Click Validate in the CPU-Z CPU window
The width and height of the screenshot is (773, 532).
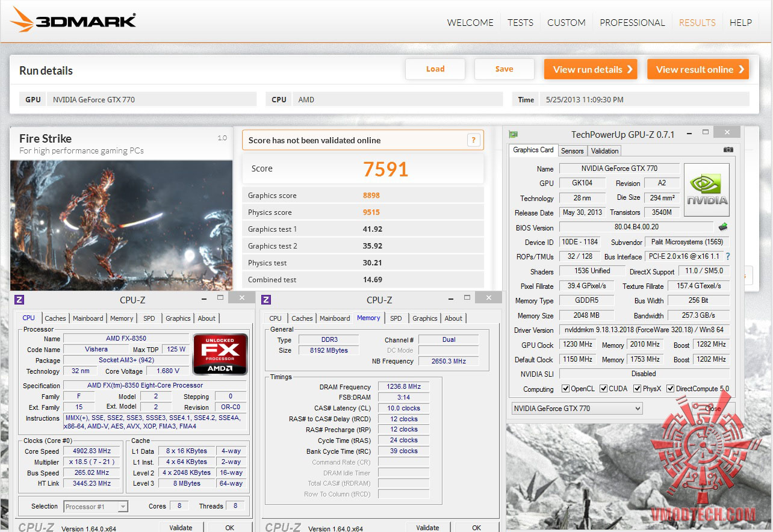tap(181, 528)
